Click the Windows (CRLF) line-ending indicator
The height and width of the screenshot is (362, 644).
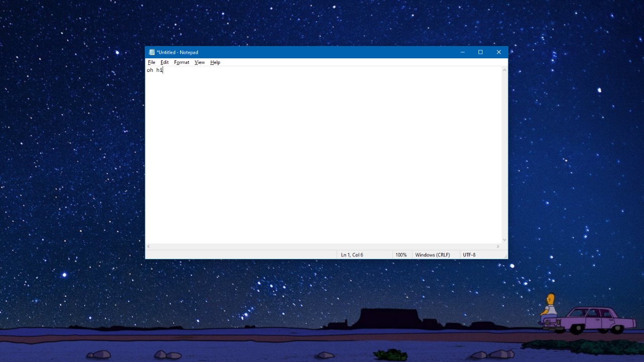point(433,255)
